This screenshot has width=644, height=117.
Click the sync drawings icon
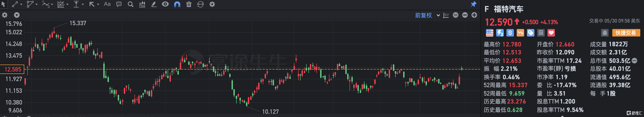tap(201, 4)
